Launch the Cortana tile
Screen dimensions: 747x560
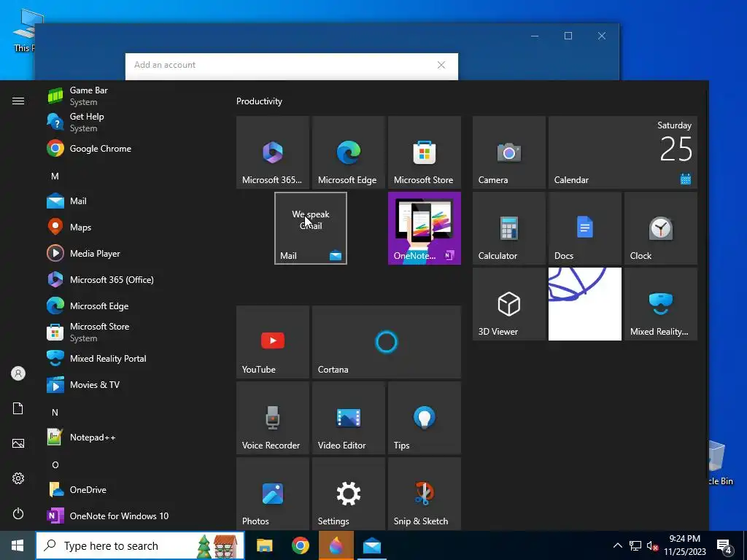tap(387, 342)
